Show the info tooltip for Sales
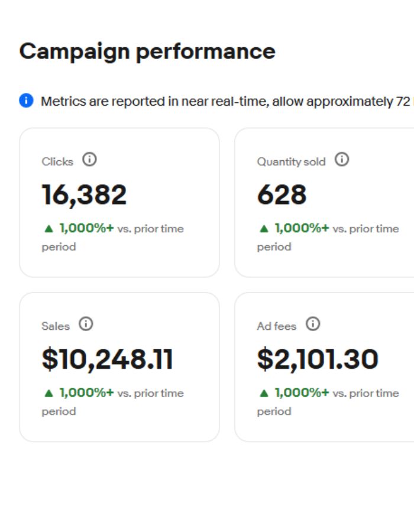The width and height of the screenshot is (414, 532). (86, 324)
